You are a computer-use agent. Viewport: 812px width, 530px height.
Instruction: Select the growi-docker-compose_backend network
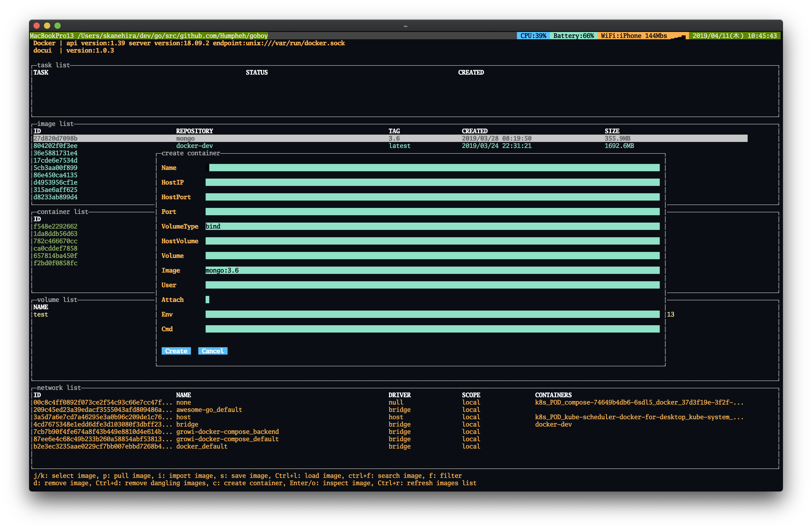click(227, 432)
